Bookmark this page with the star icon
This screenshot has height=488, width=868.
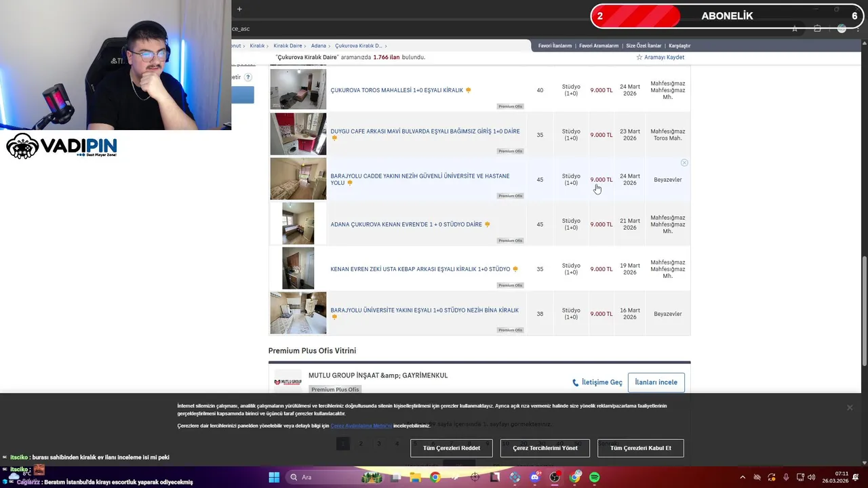(795, 28)
